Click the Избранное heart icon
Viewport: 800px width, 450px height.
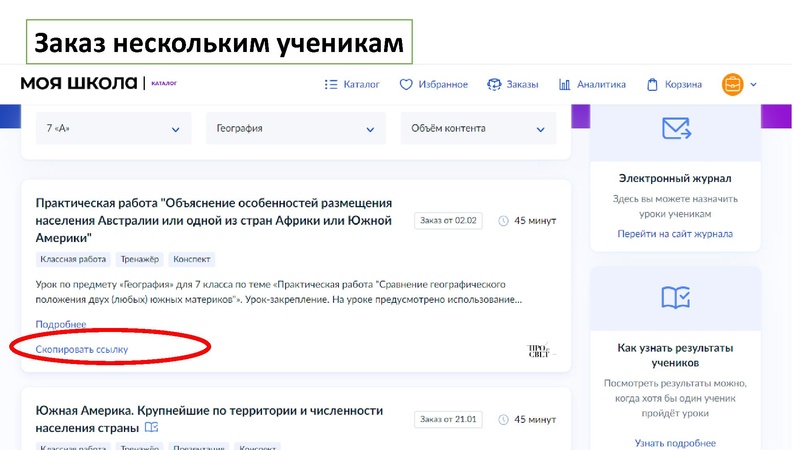(x=406, y=85)
